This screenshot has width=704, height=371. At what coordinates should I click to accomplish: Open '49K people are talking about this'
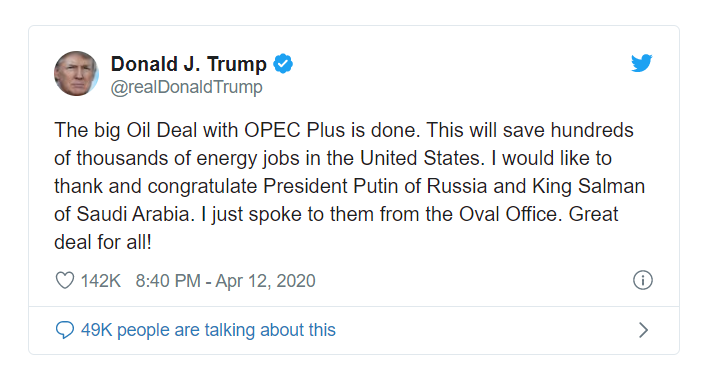208,330
